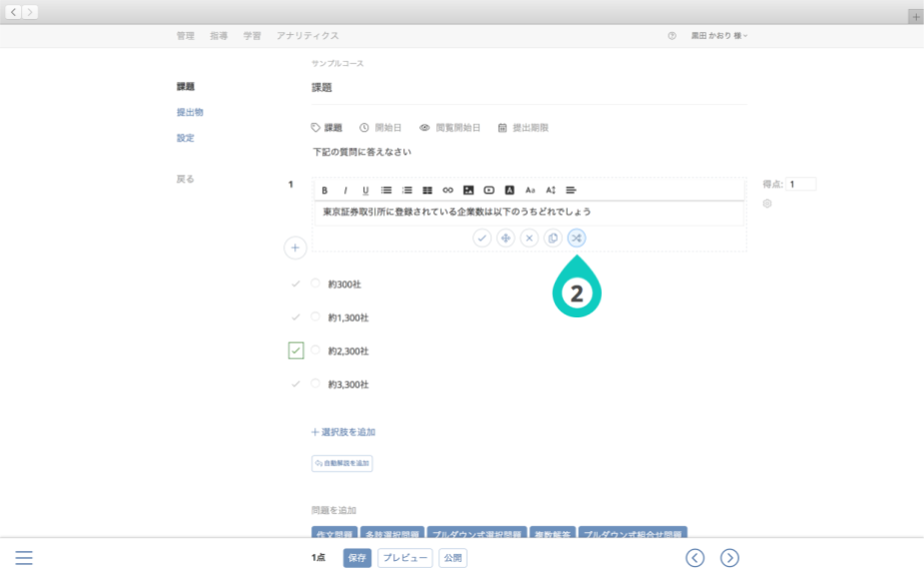Insert an image via the toolbar image icon

point(468,190)
